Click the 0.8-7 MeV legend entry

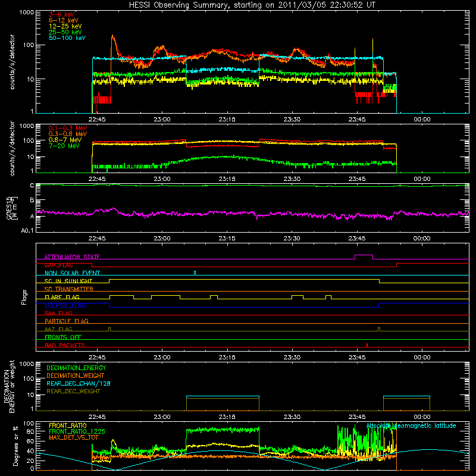pos(65,140)
